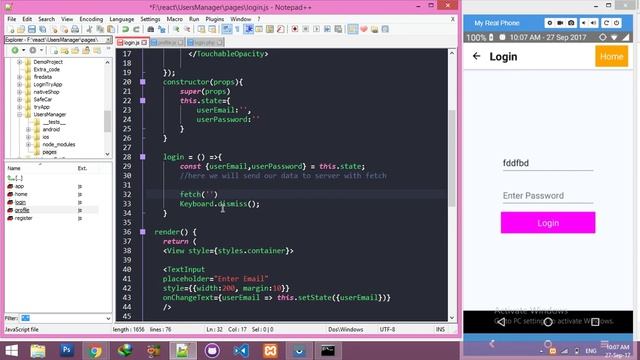The height and width of the screenshot is (360, 640).
Task: Tap the Android recents square button
Action: pos(595,322)
